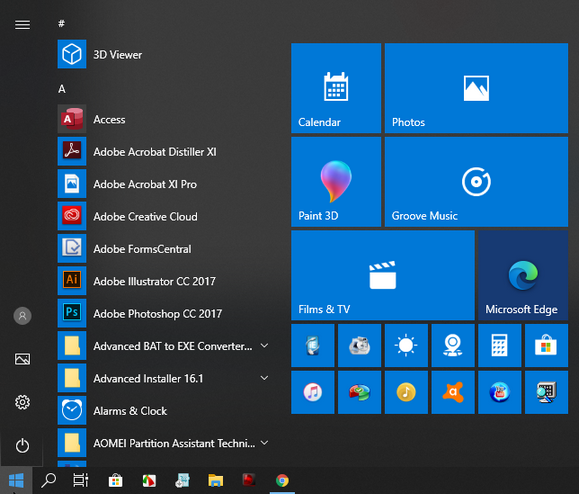This screenshot has width=579, height=494.
Task: Open the iTunes small tile
Action: click(312, 392)
